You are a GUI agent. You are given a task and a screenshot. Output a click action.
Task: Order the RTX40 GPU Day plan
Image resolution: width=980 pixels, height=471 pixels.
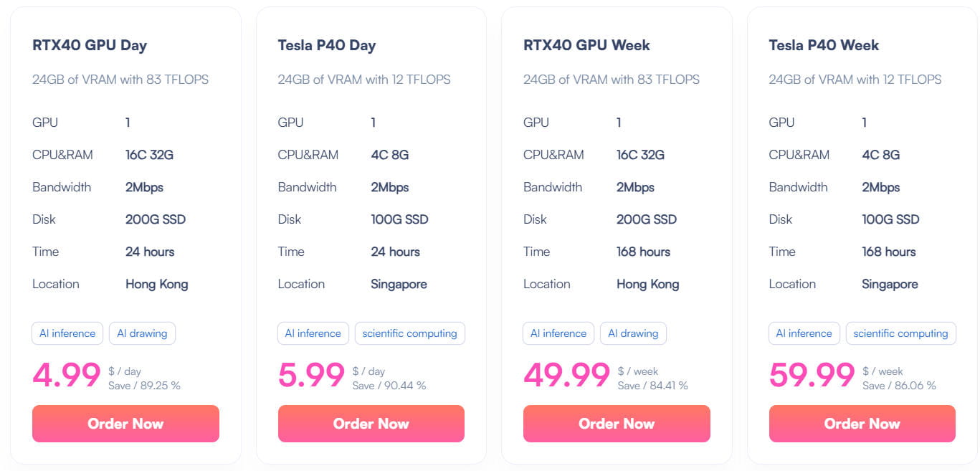pyautogui.click(x=125, y=424)
